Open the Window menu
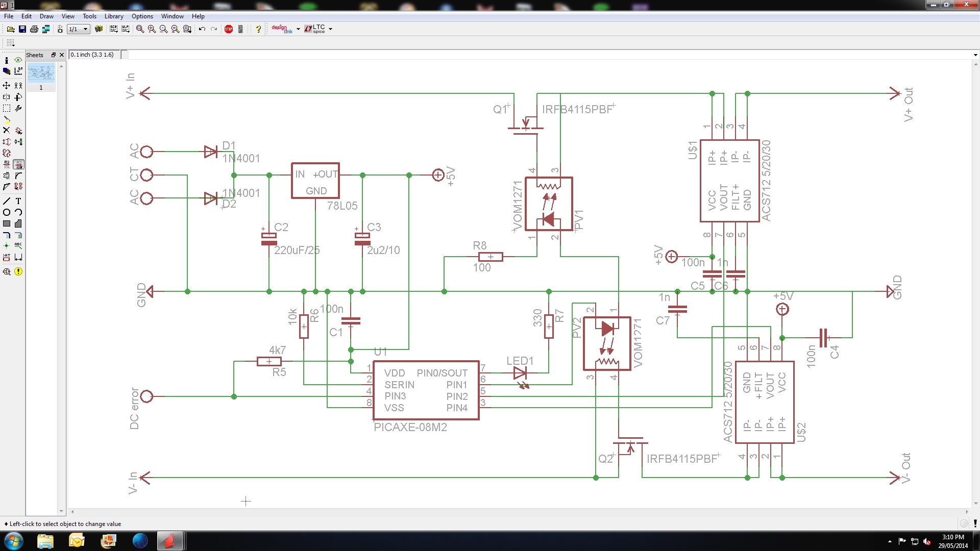The height and width of the screenshot is (551, 980). pos(173,16)
